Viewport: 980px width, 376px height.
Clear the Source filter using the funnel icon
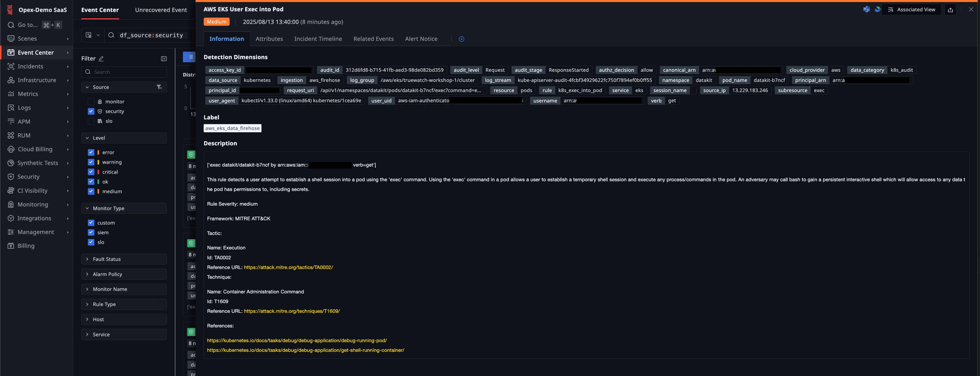coord(159,87)
